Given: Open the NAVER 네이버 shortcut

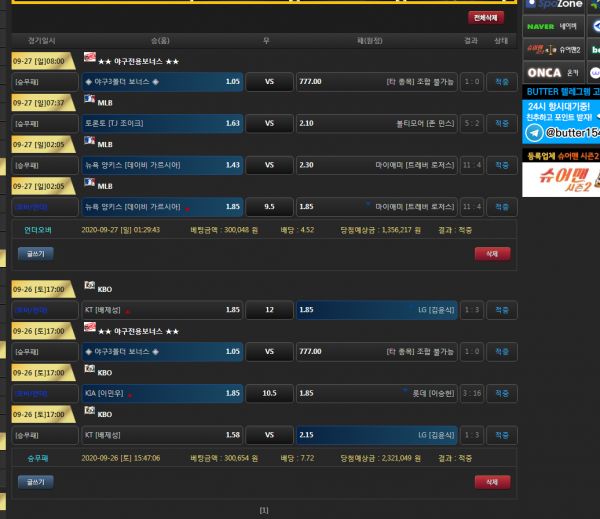Looking at the screenshot, I should coord(550,26).
